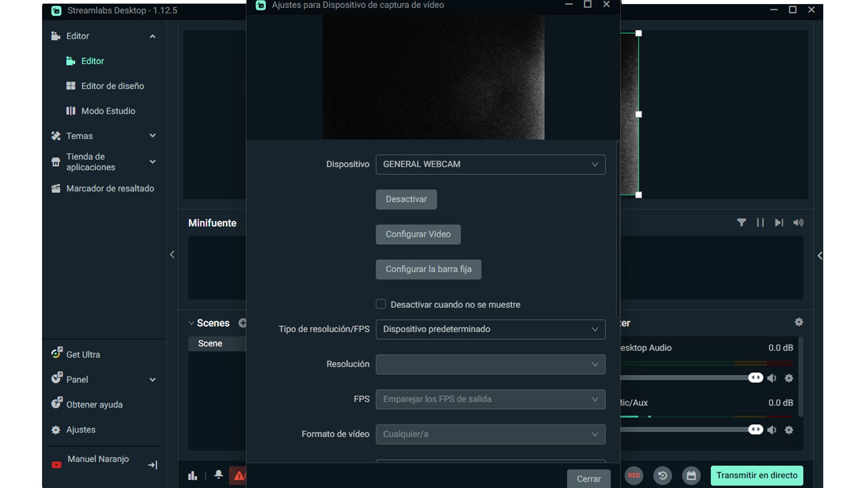
Task: Click the pause preview icon
Action: pyautogui.click(x=760, y=222)
